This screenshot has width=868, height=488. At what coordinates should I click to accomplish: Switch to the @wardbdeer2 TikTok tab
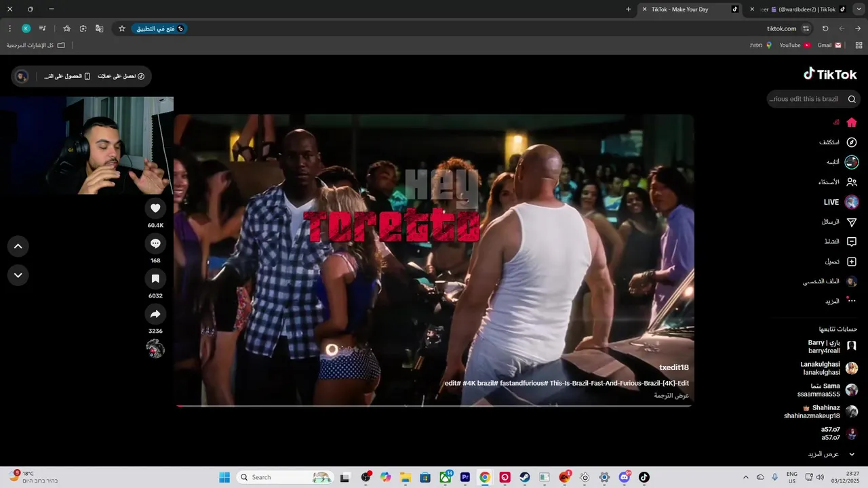797,9
